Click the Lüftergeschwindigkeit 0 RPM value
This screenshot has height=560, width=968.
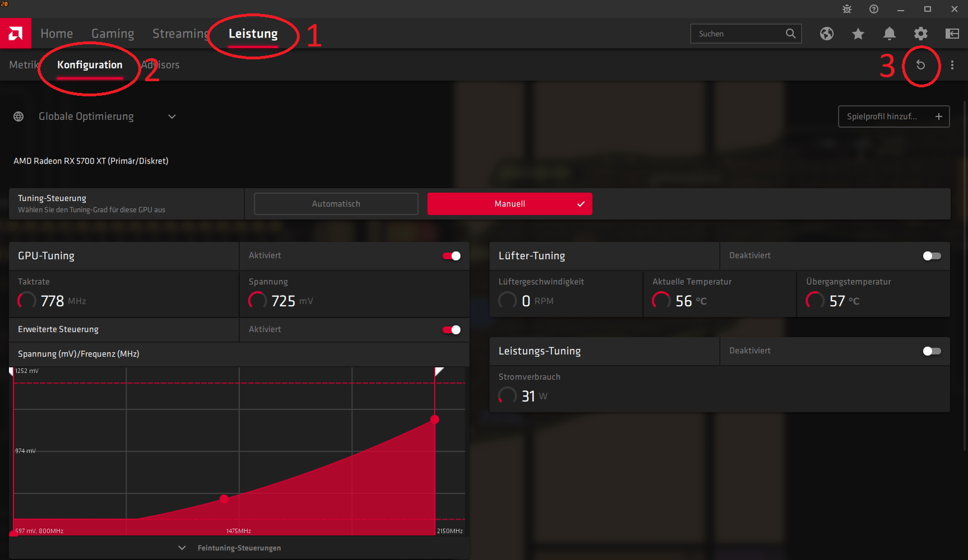click(525, 301)
